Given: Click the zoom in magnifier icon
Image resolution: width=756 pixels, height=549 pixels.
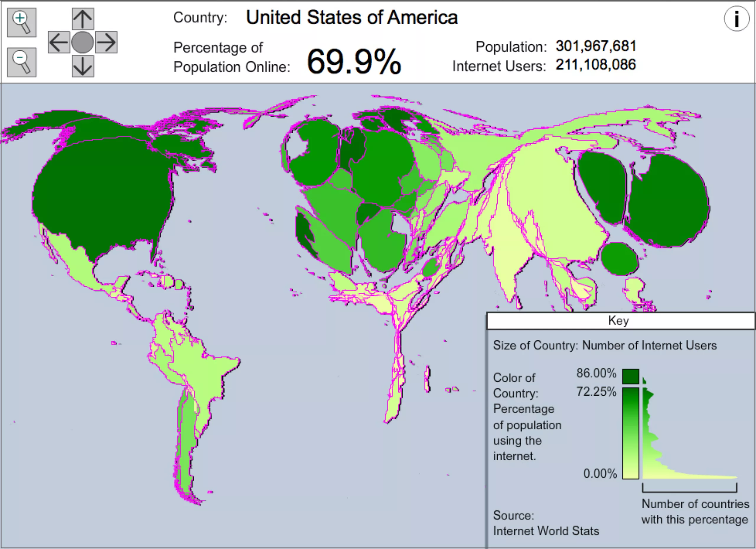Looking at the screenshot, I should coord(22,23).
